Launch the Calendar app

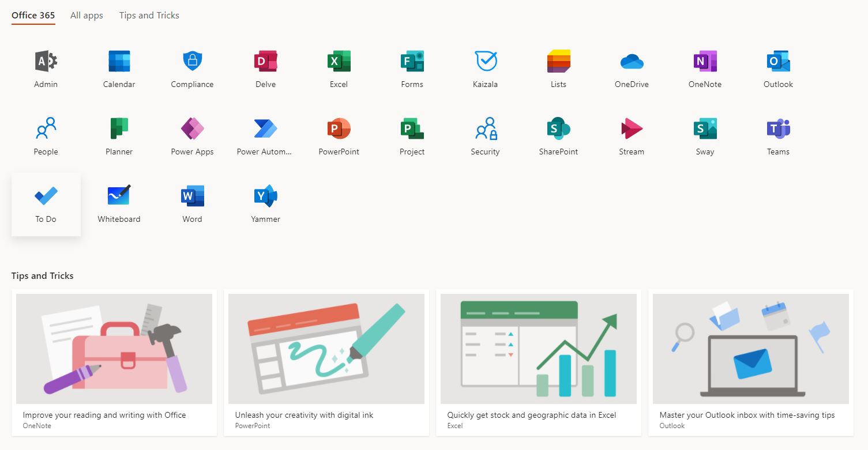click(x=119, y=61)
